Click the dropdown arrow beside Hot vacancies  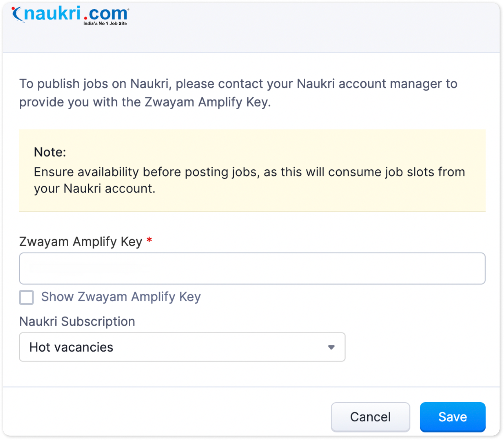(331, 347)
